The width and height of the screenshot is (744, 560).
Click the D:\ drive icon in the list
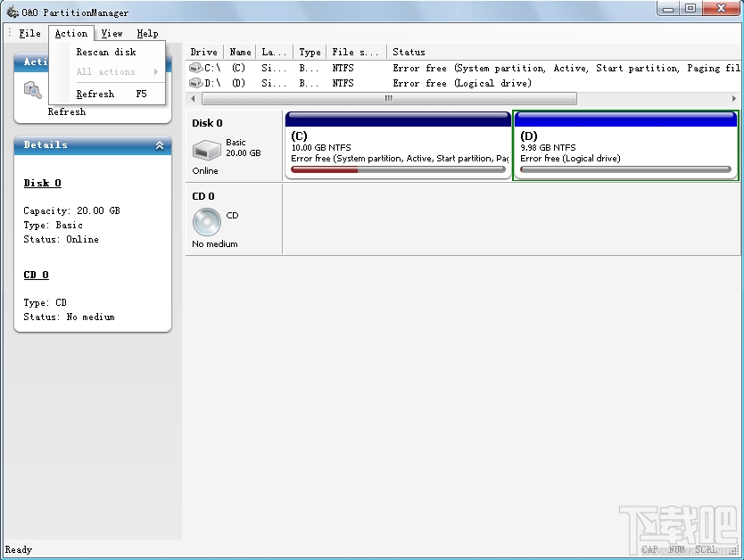pyautogui.click(x=194, y=83)
